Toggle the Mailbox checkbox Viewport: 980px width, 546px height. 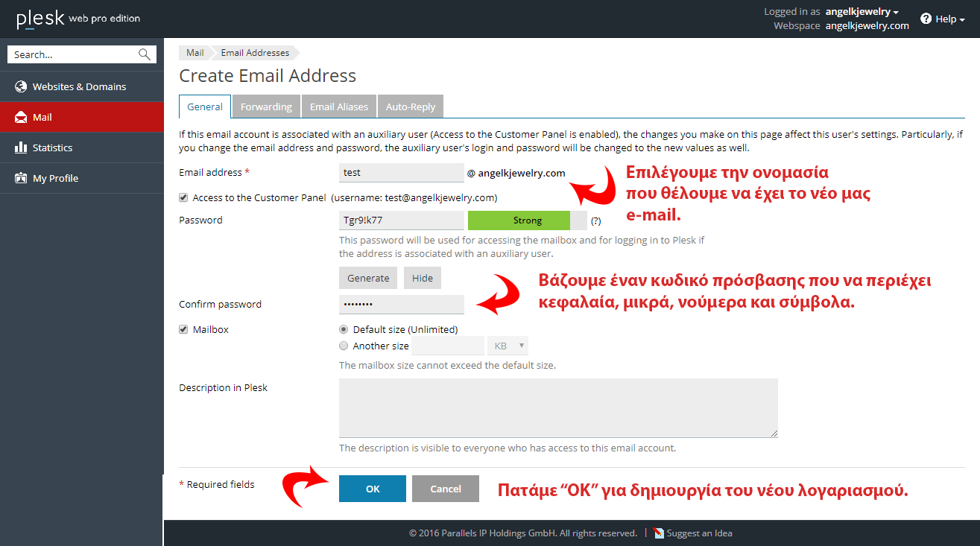point(183,329)
